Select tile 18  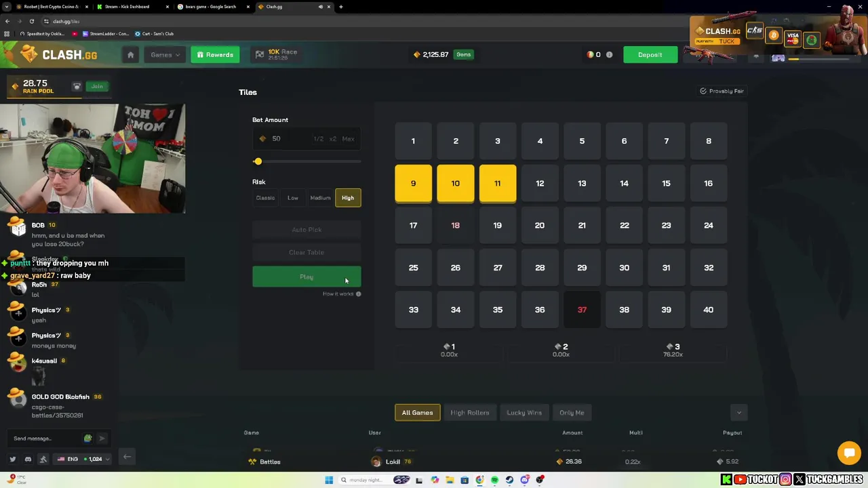pyautogui.click(x=456, y=226)
